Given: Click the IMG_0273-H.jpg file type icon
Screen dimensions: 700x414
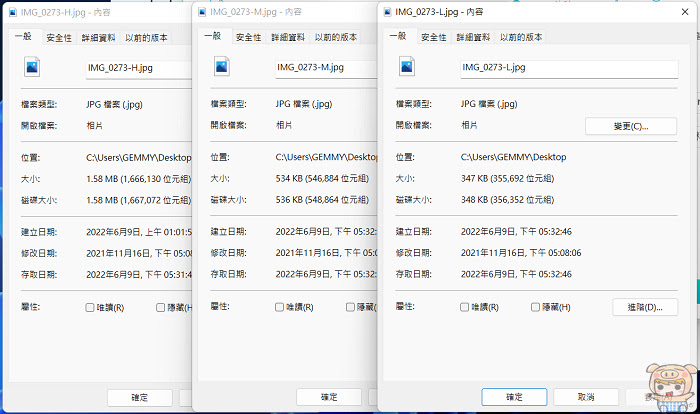Looking at the screenshot, I should coord(32,67).
